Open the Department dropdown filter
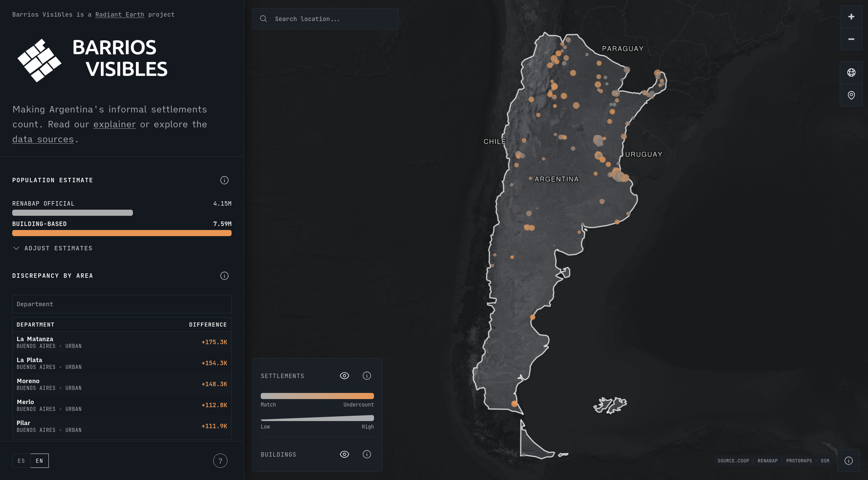This screenshot has width=868, height=480. [x=122, y=304]
